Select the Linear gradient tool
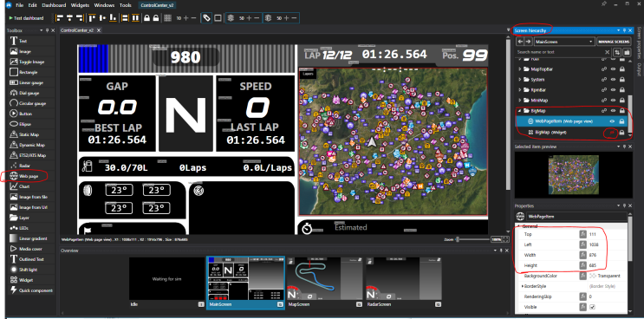Viewport: 644px width, 319px height. click(x=29, y=238)
